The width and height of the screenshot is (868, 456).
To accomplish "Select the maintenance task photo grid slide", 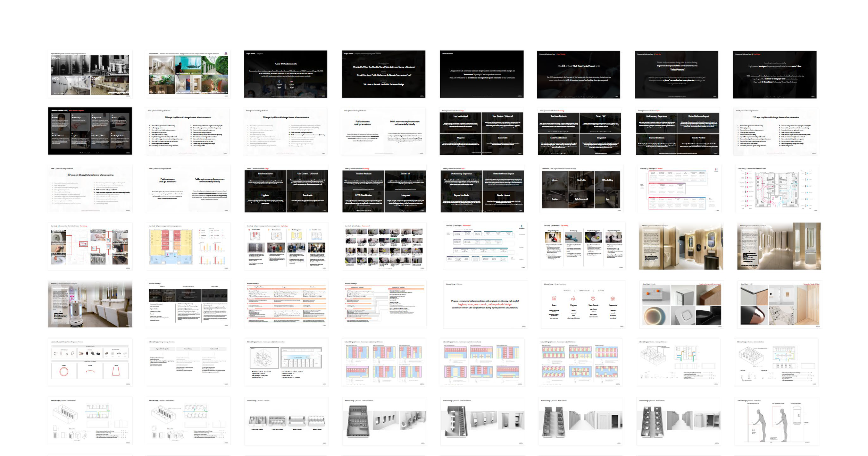I will (384, 246).
